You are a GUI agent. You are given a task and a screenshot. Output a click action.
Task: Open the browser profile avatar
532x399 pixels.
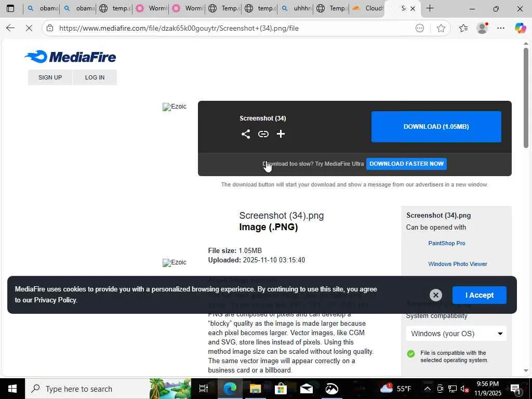tap(482, 28)
